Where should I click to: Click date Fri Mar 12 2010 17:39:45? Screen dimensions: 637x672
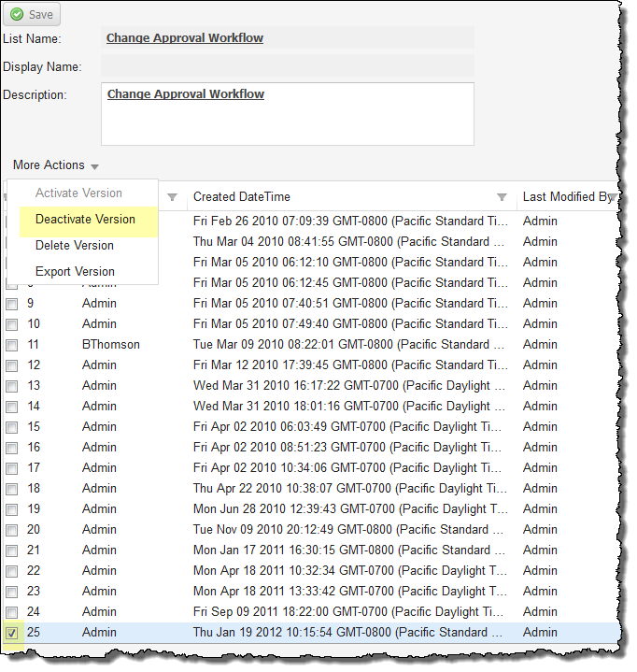pyautogui.click(x=350, y=365)
